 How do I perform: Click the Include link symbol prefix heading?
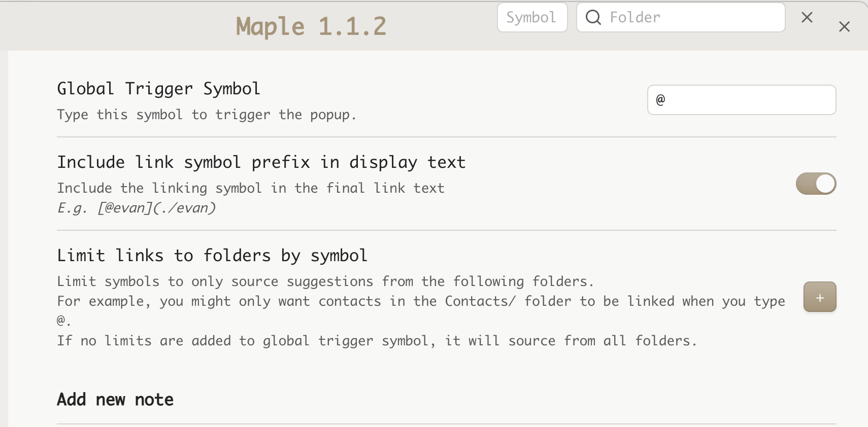pos(261,162)
